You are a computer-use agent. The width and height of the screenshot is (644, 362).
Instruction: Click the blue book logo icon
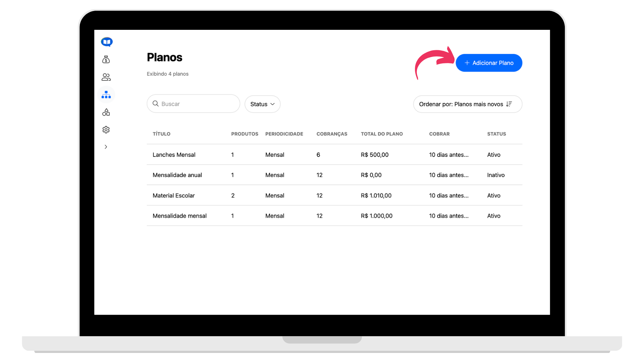coord(107,42)
